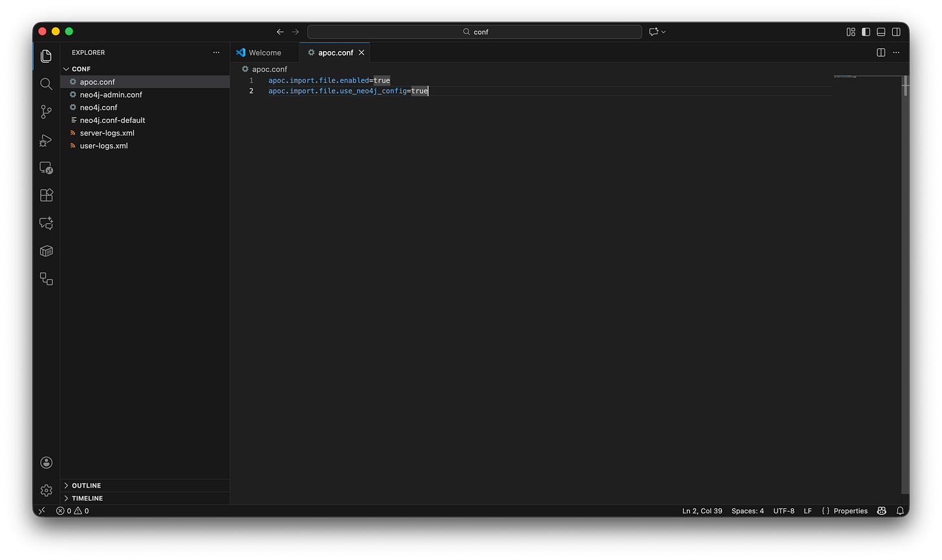
Task: Open the Remote Explorer view
Action: point(46,167)
